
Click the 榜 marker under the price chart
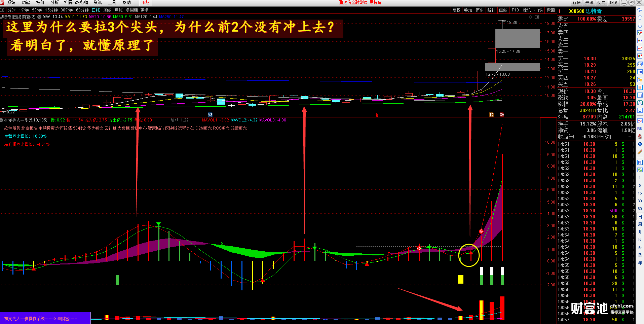click(x=491, y=115)
